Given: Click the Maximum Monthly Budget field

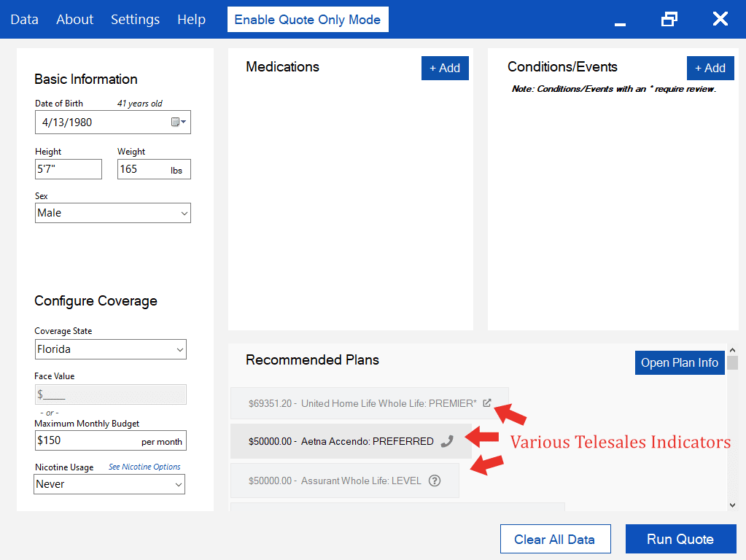Looking at the screenshot, I should point(88,440).
